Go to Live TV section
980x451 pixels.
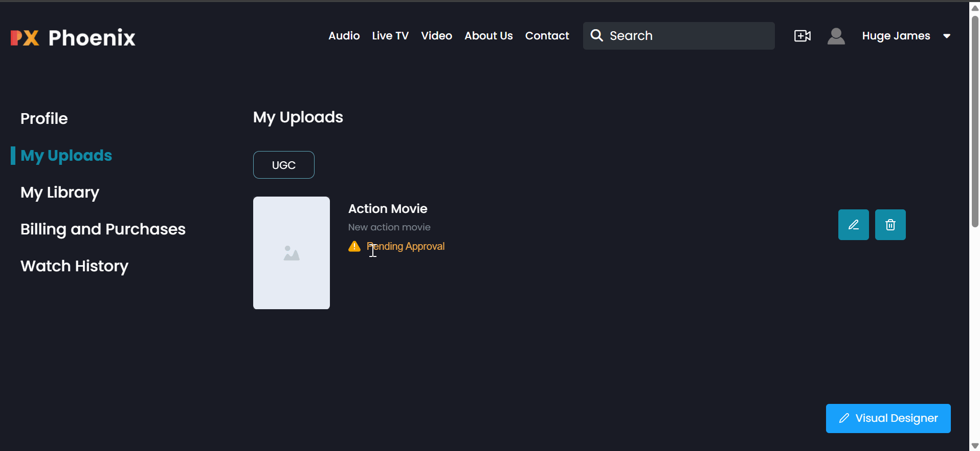click(x=390, y=36)
